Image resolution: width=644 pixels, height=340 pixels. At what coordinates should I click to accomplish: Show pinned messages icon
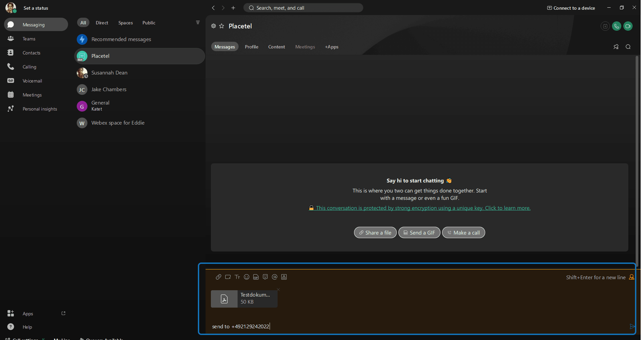point(616,47)
